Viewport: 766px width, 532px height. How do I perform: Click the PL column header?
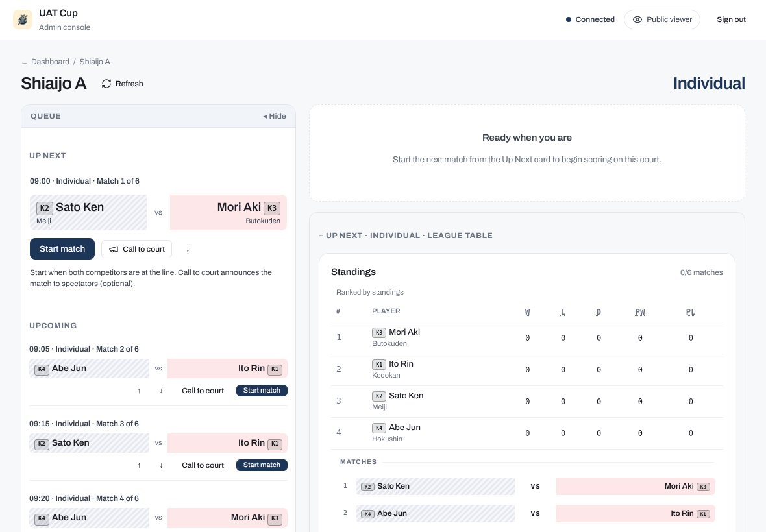click(690, 312)
